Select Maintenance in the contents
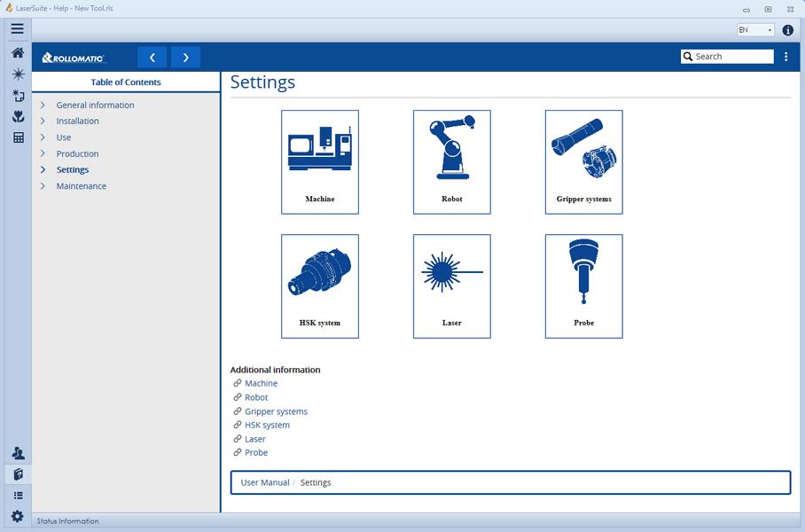Screen dimensions: 805x532 click(81, 186)
